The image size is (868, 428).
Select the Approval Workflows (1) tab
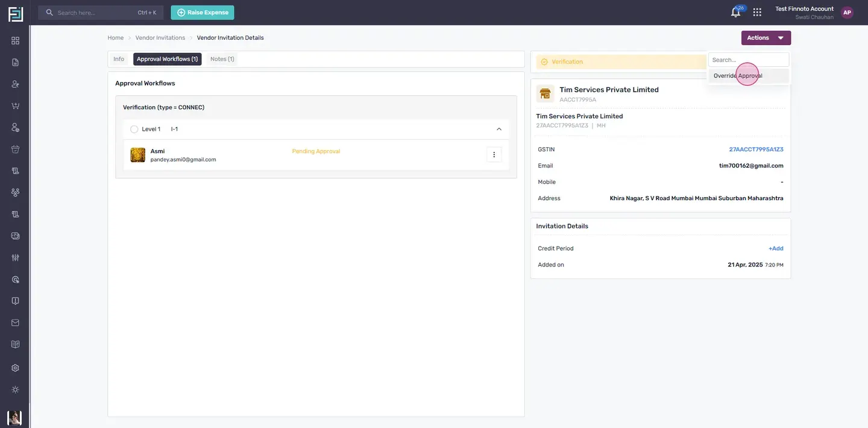click(x=167, y=59)
